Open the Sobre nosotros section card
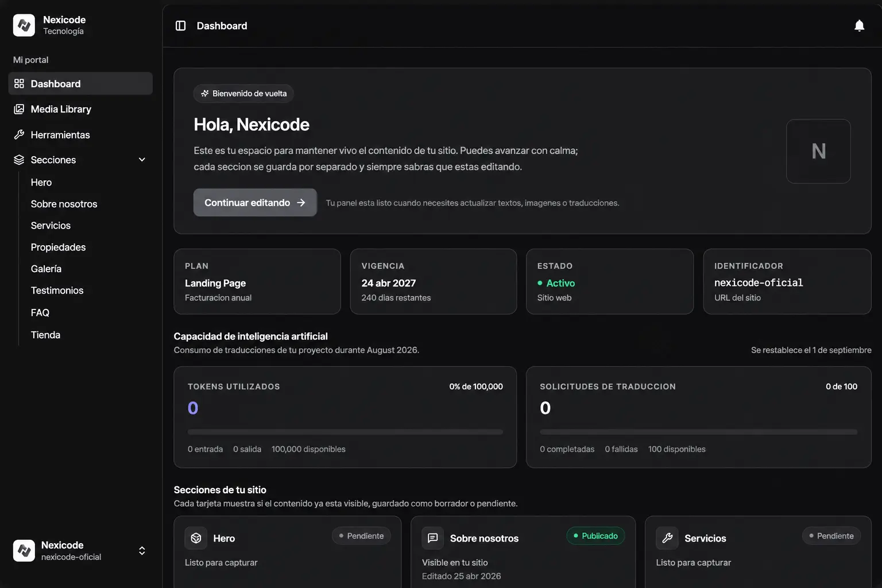The width and height of the screenshot is (882, 588). coord(523,552)
